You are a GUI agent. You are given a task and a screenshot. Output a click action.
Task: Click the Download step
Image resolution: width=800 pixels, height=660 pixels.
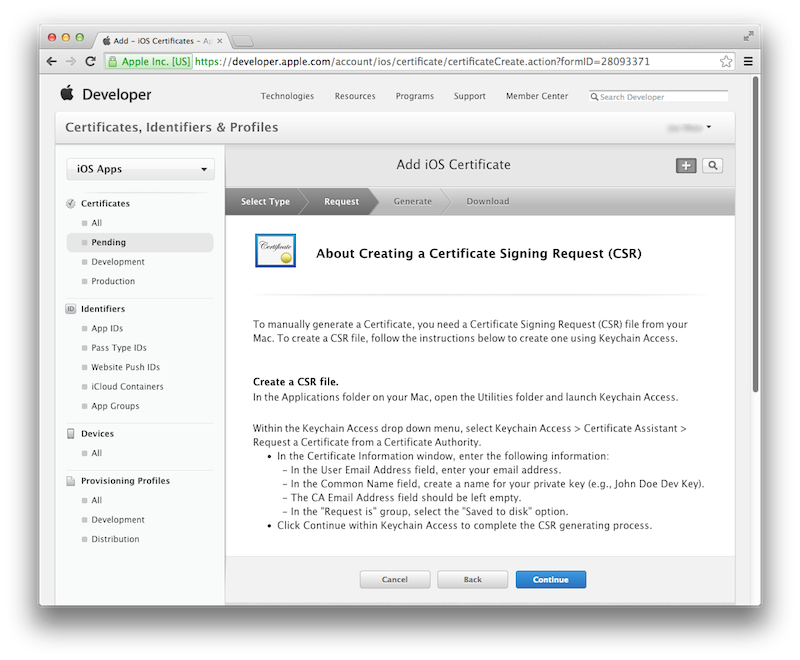488,201
